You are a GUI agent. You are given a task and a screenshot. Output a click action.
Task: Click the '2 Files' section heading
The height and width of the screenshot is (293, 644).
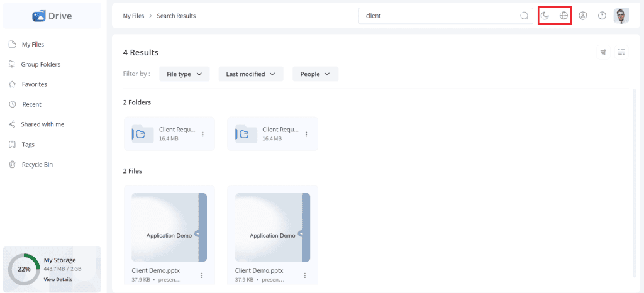[132, 171]
